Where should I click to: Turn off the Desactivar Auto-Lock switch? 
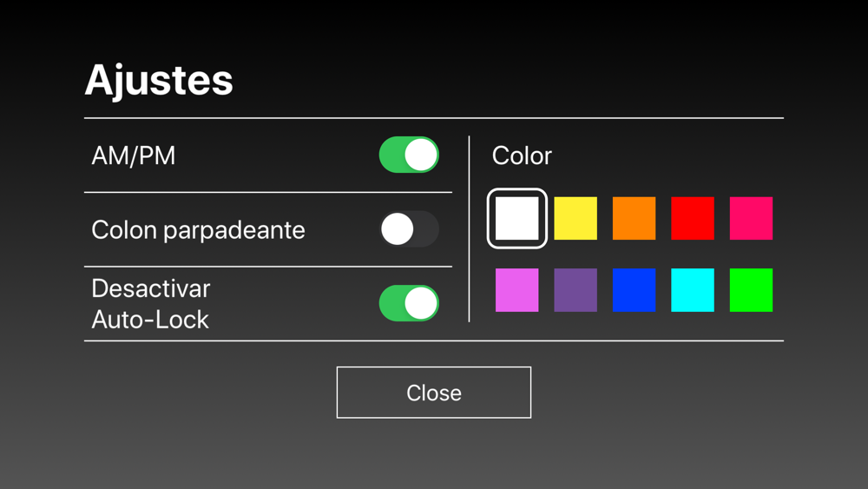409,303
